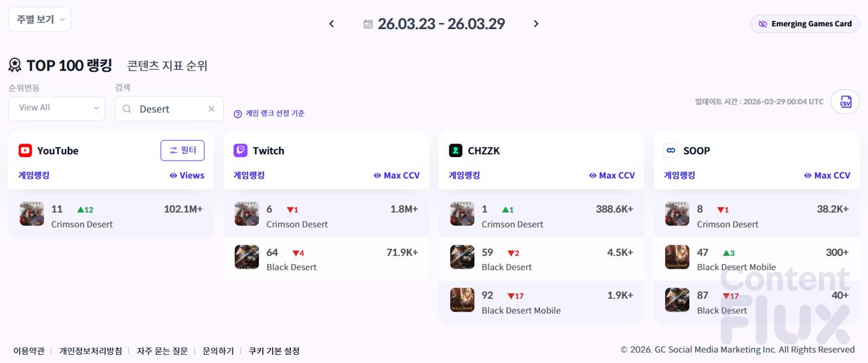Open the 주별 보기 period dropdown
The width and height of the screenshot is (868, 363).
[x=39, y=20]
